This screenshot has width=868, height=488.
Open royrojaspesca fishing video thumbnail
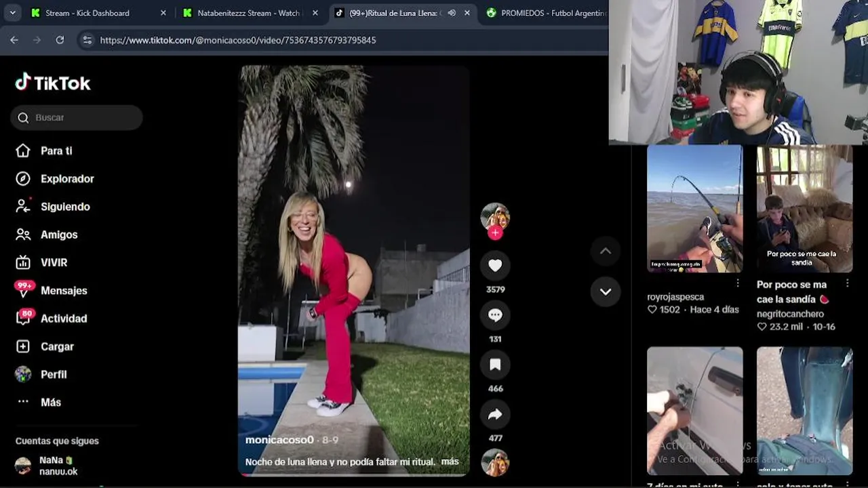click(x=694, y=209)
